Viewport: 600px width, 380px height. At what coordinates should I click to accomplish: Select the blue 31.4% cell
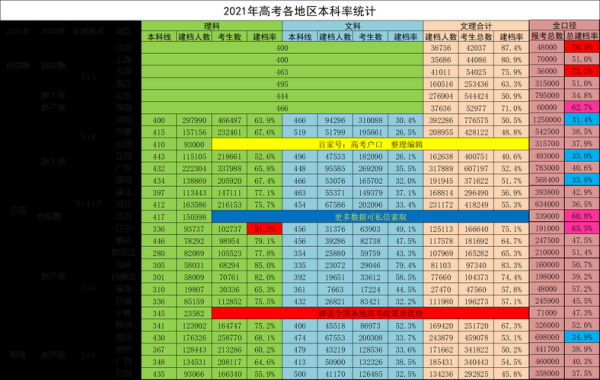[x=582, y=119]
